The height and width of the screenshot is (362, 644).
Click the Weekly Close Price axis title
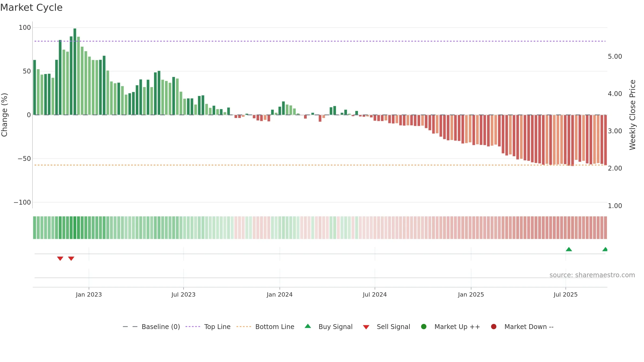click(x=632, y=115)
